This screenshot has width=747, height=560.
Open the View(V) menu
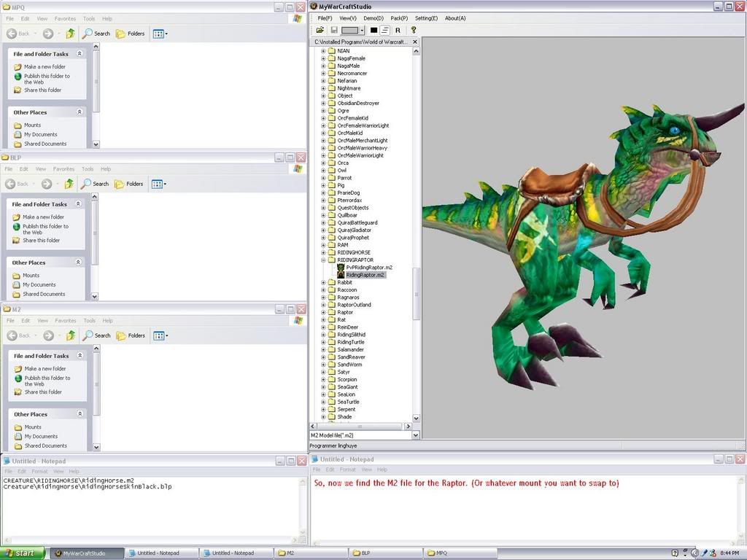click(x=348, y=18)
